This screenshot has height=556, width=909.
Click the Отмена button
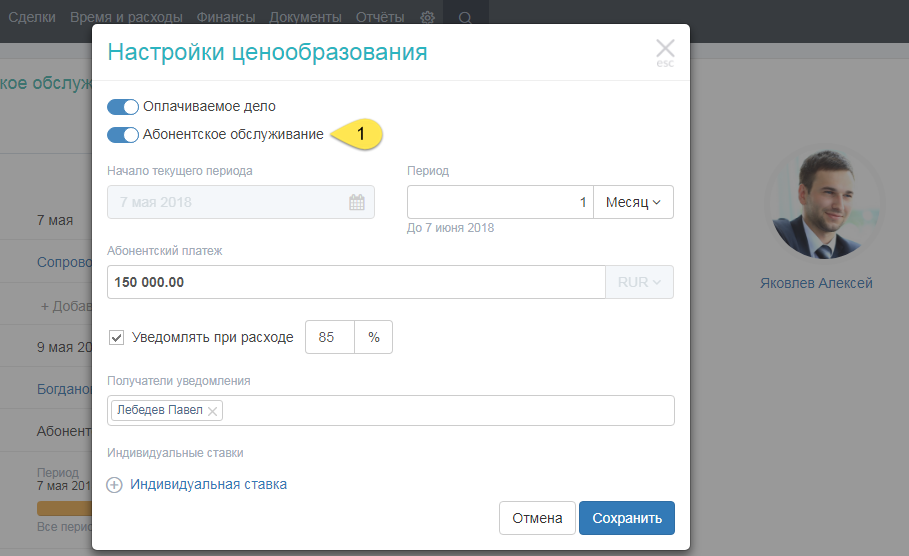tap(537, 518)
